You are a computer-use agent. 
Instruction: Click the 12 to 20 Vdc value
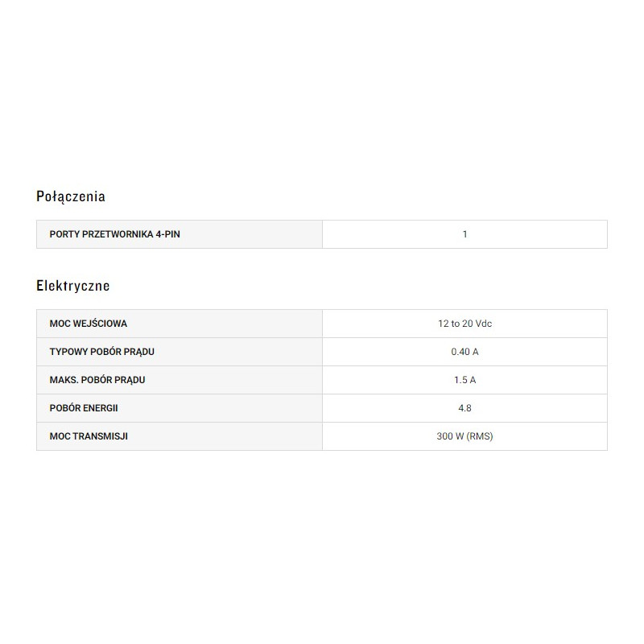[464, 324]
